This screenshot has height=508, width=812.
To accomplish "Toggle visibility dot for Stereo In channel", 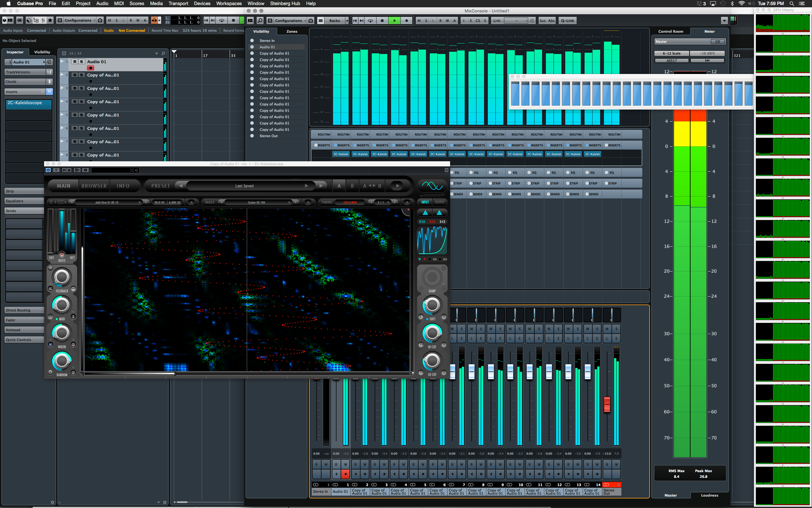I will (252, 41).
